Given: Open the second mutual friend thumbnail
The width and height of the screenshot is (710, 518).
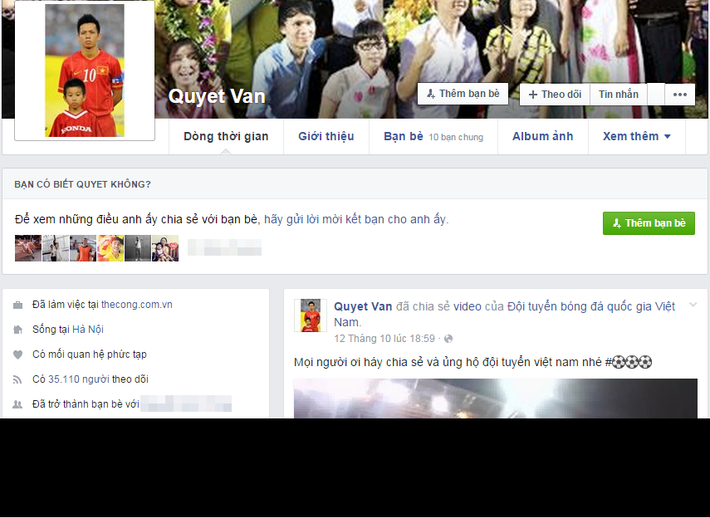Looking at the screenshot, I should tap(56, 248).
